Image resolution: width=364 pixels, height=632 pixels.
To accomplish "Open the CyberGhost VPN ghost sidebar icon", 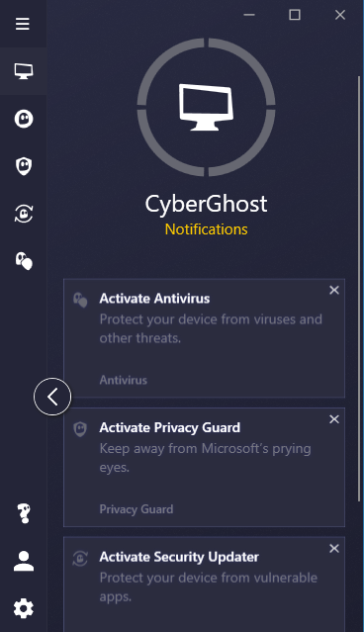I will (24, 119).
